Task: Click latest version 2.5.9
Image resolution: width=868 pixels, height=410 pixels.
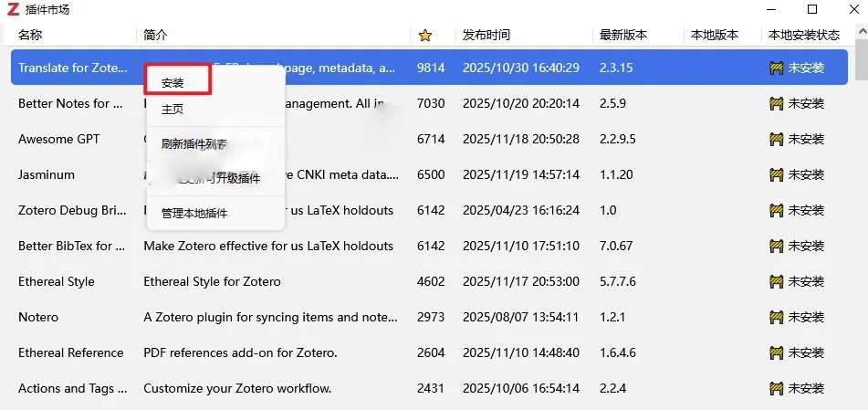Action: (x=612, y=103)
